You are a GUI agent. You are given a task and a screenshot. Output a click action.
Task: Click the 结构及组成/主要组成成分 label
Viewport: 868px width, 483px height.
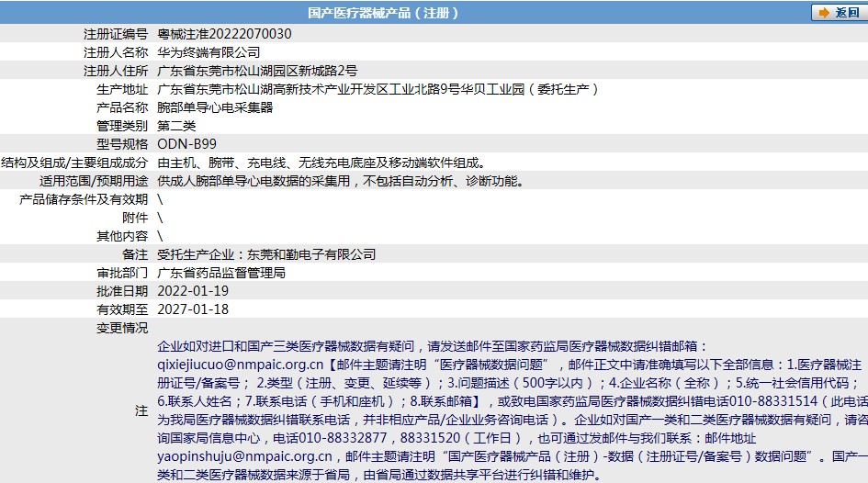pos(74,163)
